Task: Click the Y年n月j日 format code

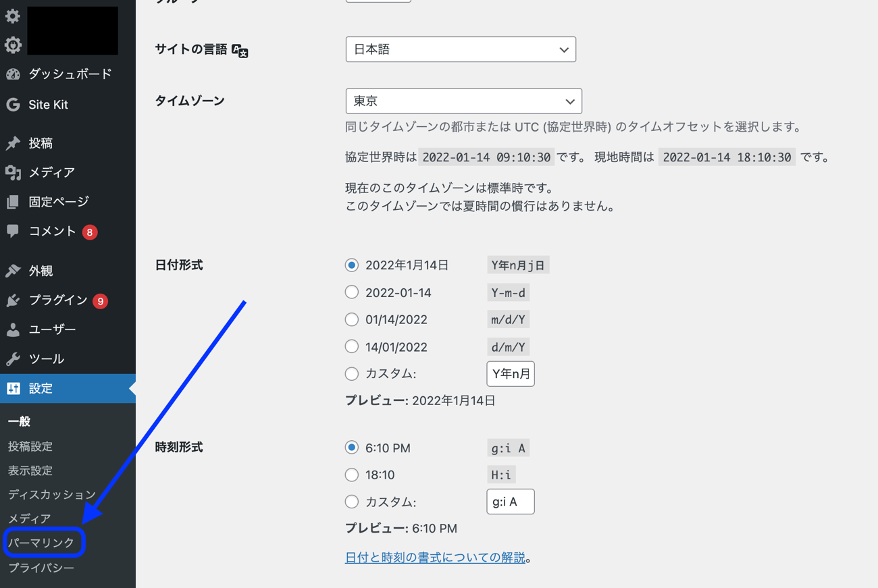Action: (518, 265)
